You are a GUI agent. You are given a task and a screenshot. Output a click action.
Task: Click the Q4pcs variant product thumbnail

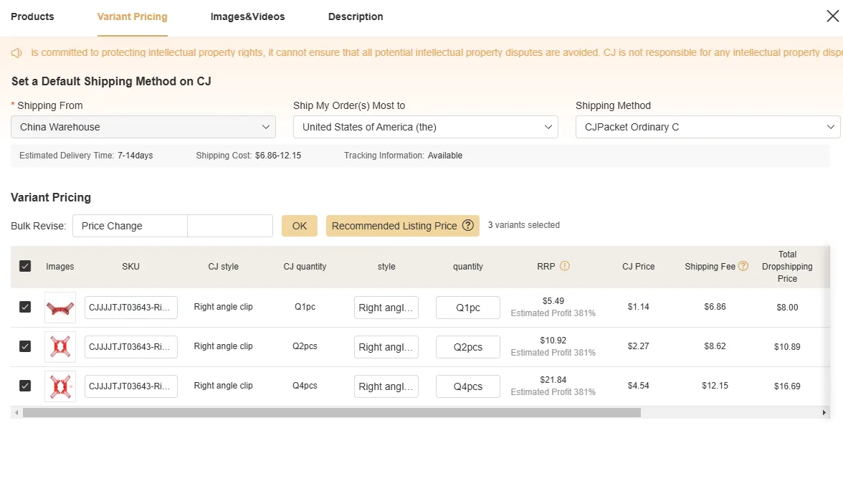pos(60,386)
